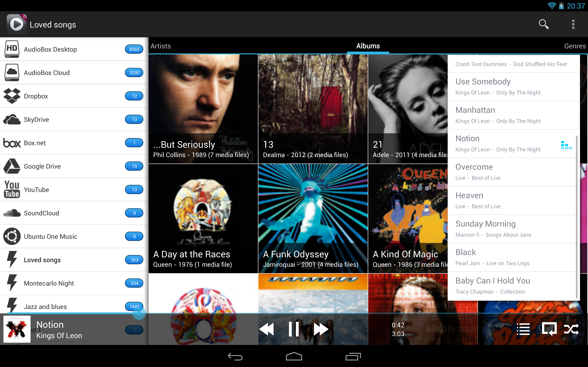The width and height of the screenshot is (588, 367).
Task: Rewind to the previous track
Action: 266,329
